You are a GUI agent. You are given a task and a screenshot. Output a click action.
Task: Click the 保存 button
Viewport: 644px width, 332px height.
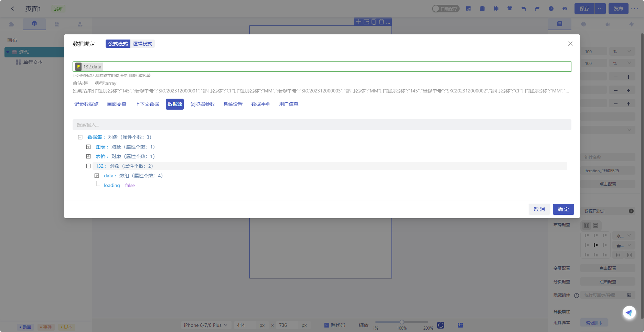[584, 9]
